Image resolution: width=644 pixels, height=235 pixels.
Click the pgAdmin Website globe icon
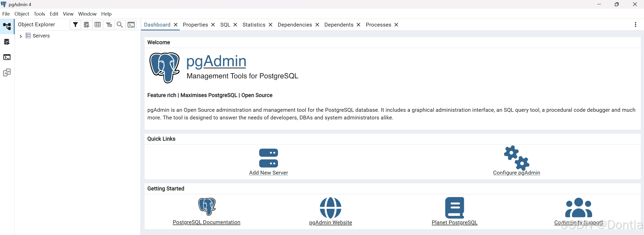tap(331, 207)
